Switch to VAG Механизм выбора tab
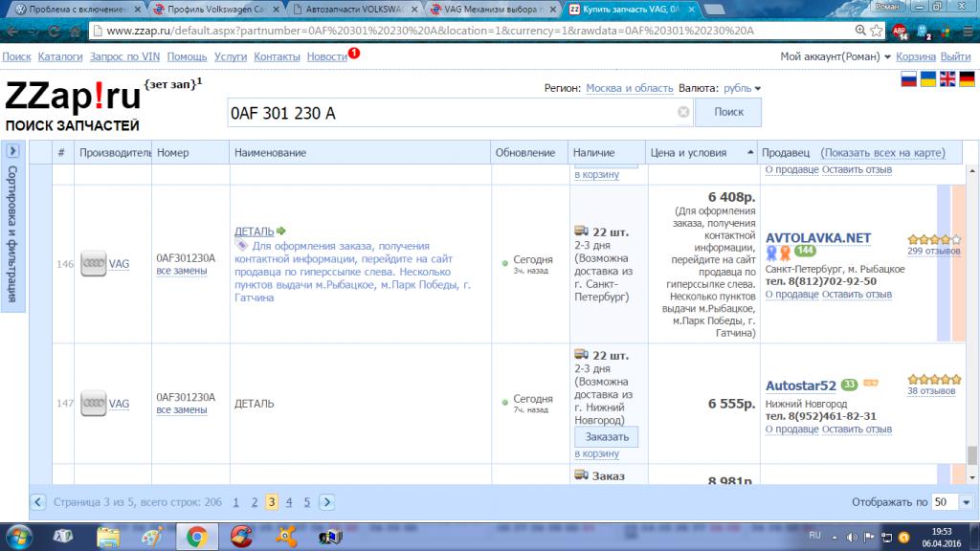This screenshot has height=551, width=980. 493,10
